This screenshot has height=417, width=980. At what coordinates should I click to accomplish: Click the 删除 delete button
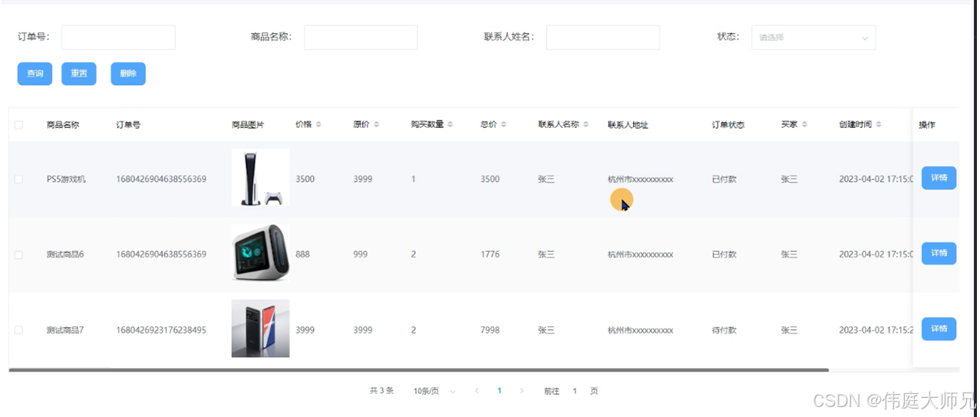click(x=128, y=74)
